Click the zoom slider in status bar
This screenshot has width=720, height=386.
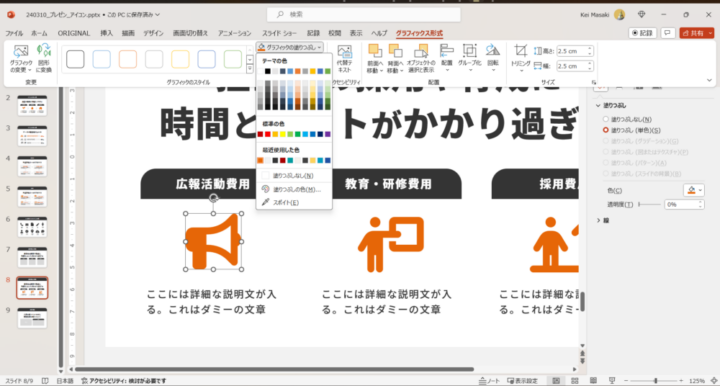point(655,381)
